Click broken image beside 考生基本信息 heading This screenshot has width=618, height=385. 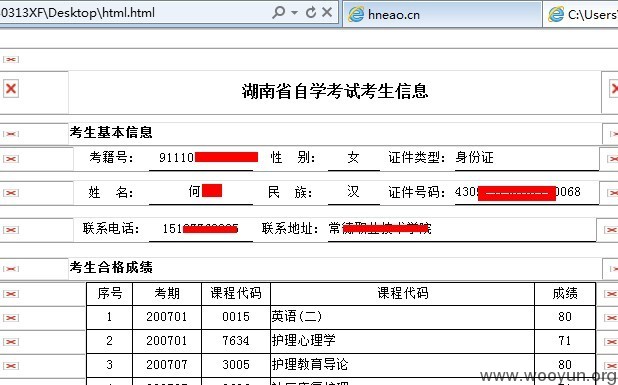click(11, 134)
